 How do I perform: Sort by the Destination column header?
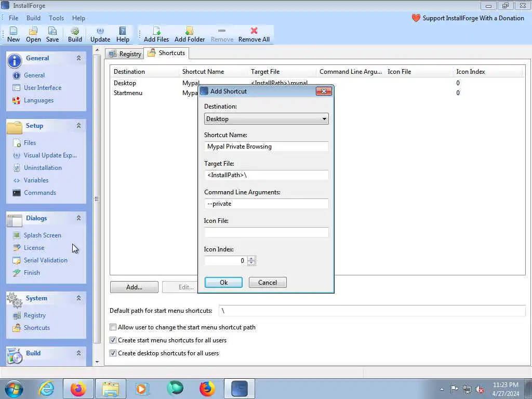pyautogui.click(x=145, y=72)
